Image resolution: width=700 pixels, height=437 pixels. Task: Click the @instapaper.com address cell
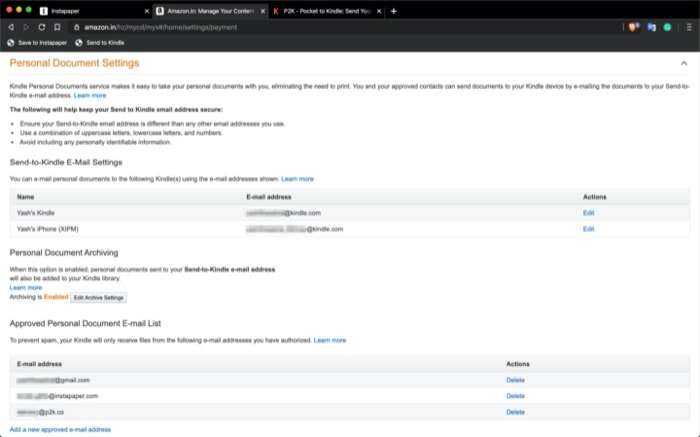[57, 396]
